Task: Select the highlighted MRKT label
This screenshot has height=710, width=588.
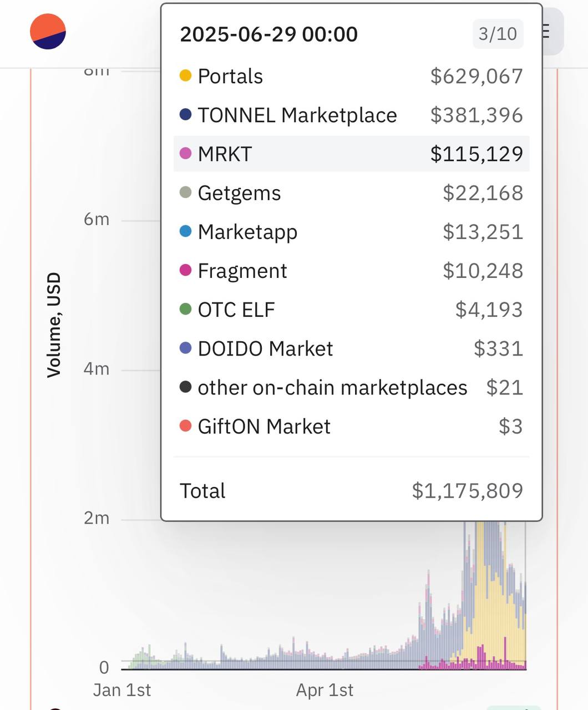Action: tap(225, 154)
